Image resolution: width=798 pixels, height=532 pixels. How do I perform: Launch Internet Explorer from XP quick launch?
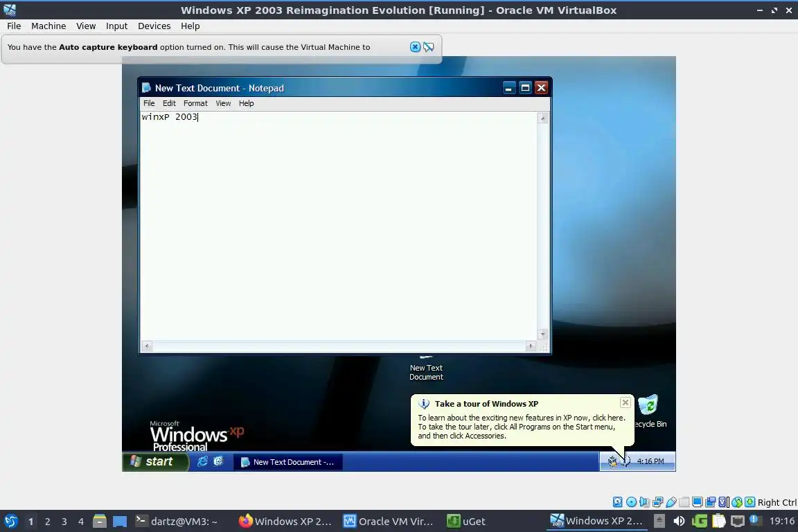[x=202, y=461]
